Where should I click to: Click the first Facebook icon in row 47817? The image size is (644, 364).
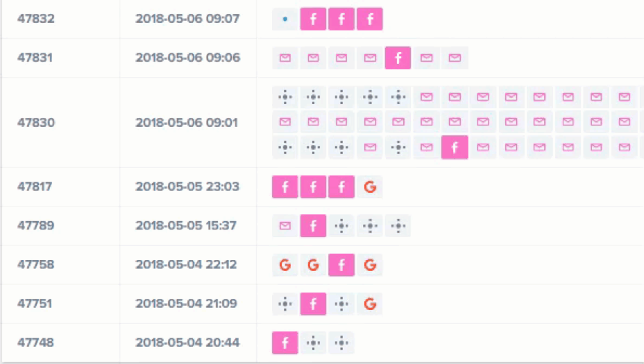click(285, 187)
